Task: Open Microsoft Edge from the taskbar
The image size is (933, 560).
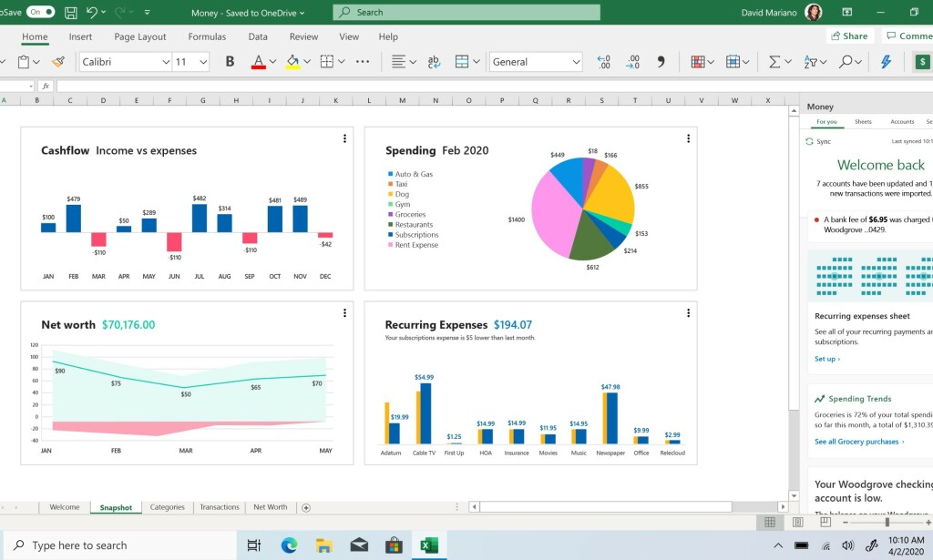Action: (x=289, y=545)
